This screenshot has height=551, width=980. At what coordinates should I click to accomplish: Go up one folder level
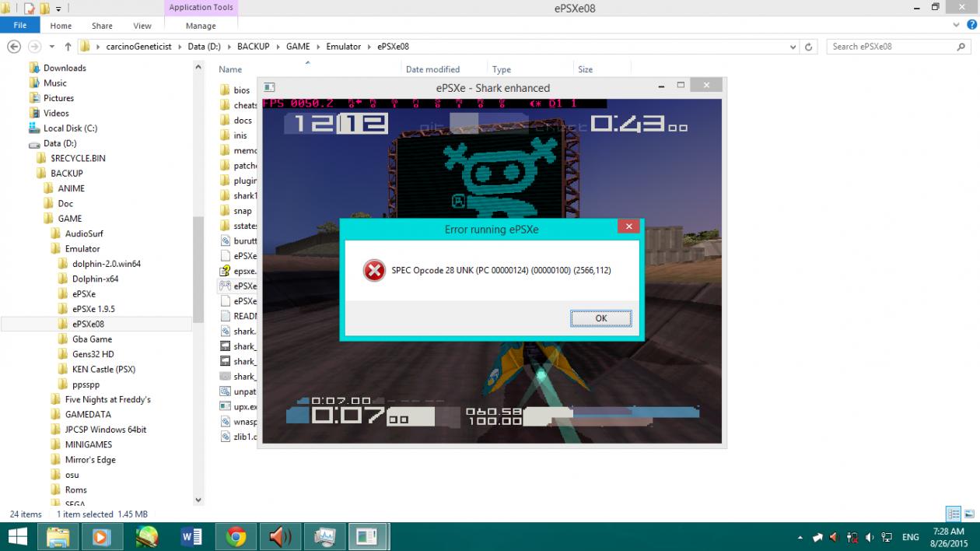[x=68, y=47]
